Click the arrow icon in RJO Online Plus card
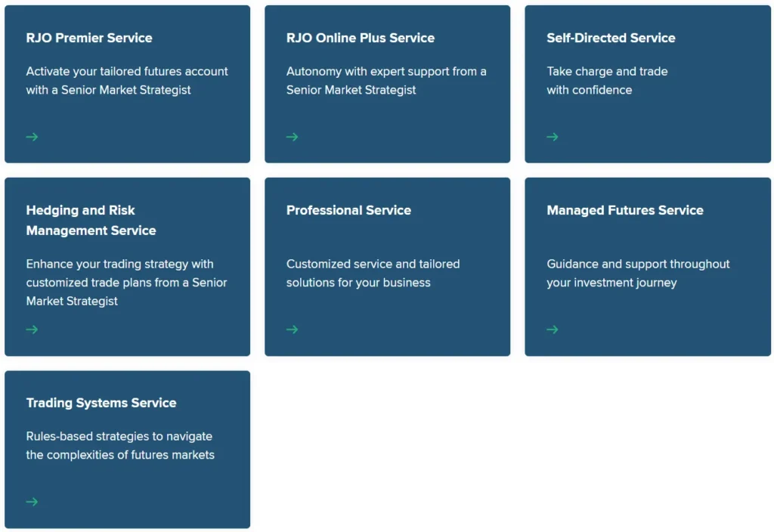Image resolution: width=774 pixels, height=532 pixels. pos(293,137)
